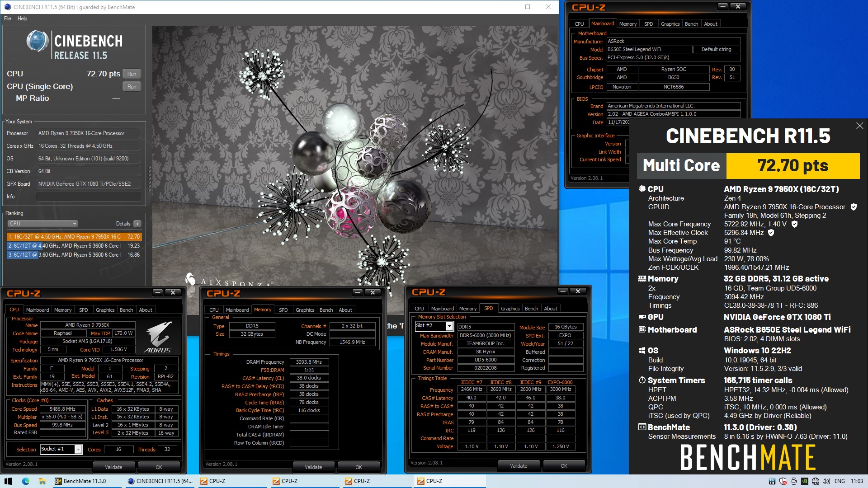Click Validate in CPU-Z SPD window

click(519, 466)
